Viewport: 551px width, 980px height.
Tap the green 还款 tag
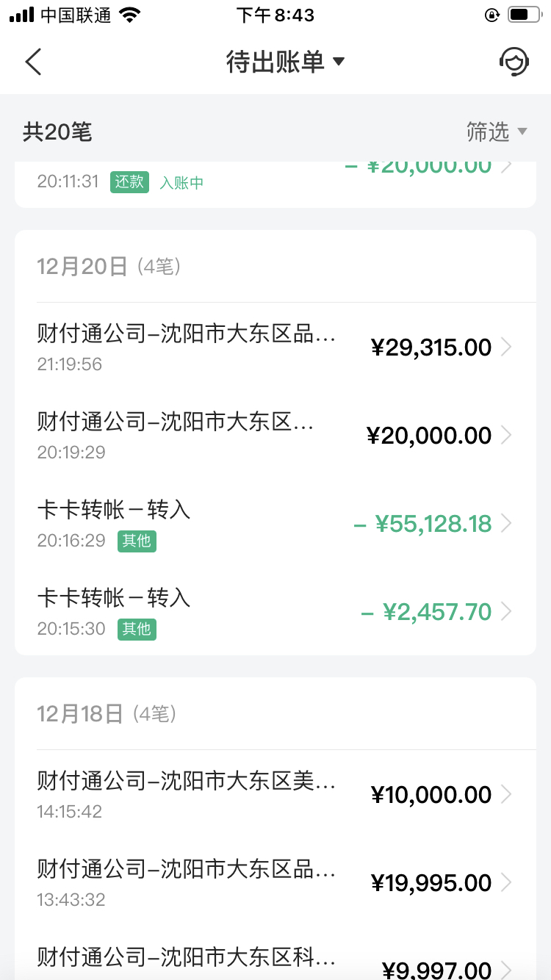pyautogui.click(x=130, y=182)
